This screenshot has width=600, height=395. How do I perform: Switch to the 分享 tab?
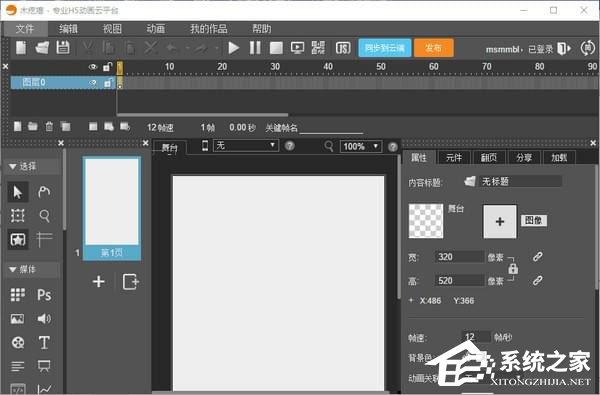[524, 158]
